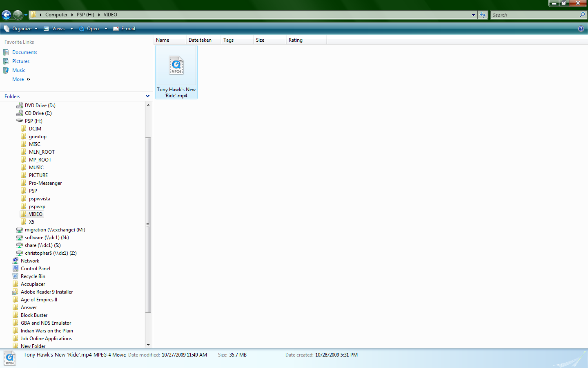This screenshot has height=368, width=588.
Task: Expand the Views dropdown arrow
Action: 71,29
